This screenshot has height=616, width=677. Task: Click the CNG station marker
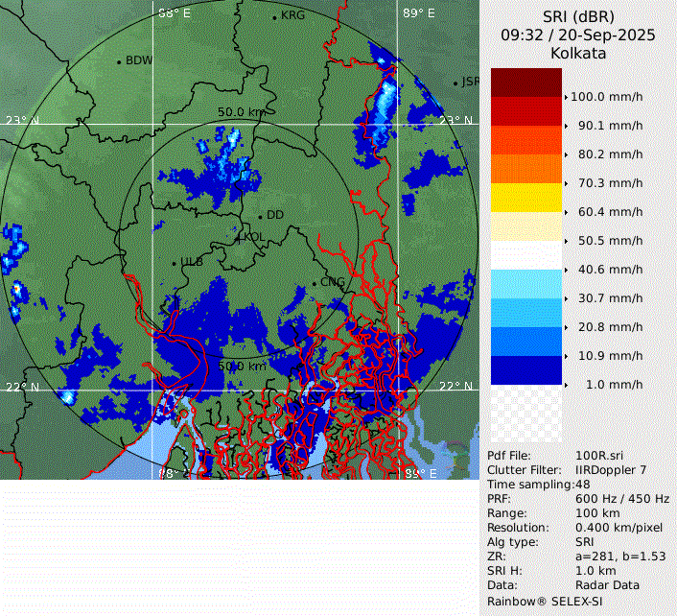tap(314, 283)
